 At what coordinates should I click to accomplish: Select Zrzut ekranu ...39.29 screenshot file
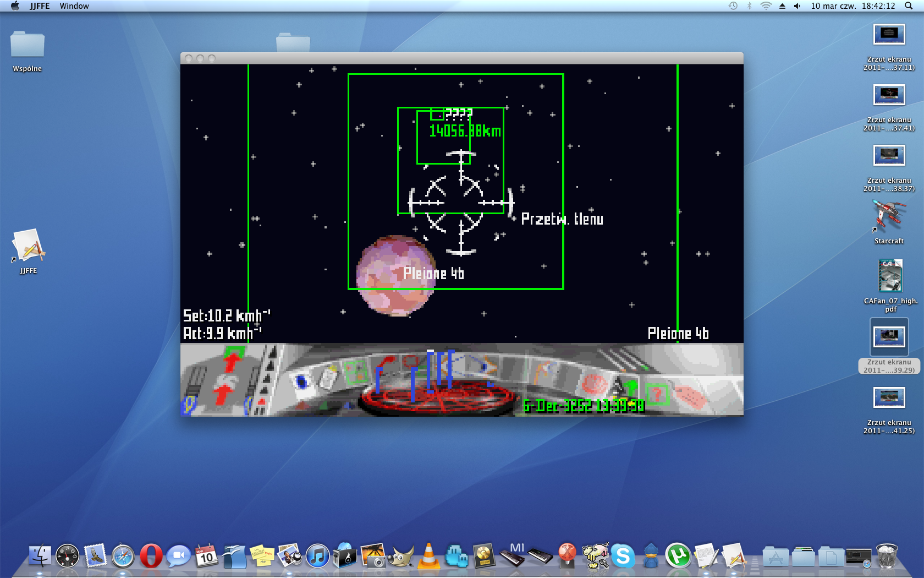click(x=889, y=347)
